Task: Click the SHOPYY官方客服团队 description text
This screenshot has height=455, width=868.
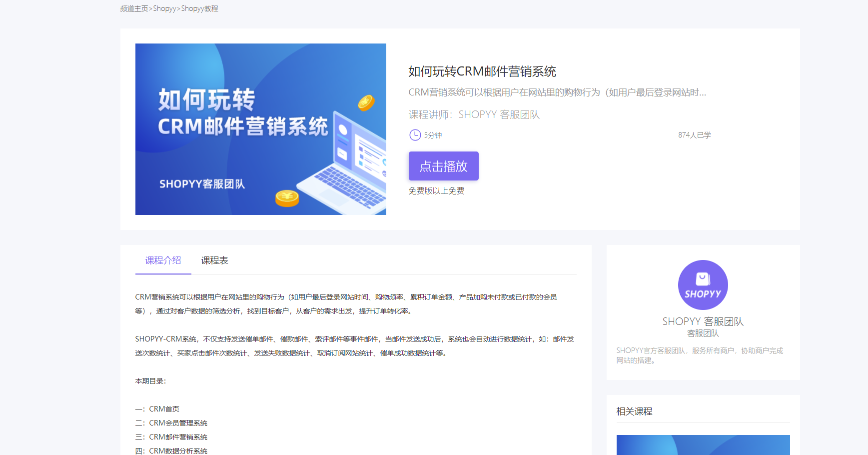Action: (x=700, y=355)
